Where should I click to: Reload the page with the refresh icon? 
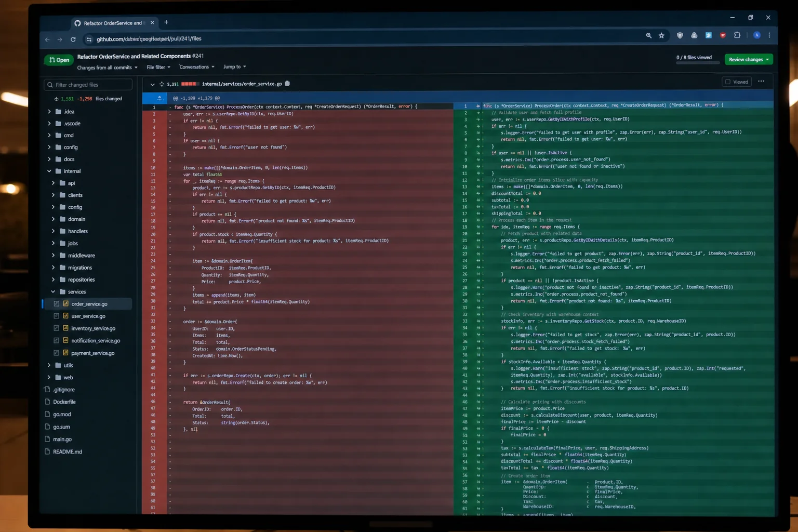(x=73, y=39)
